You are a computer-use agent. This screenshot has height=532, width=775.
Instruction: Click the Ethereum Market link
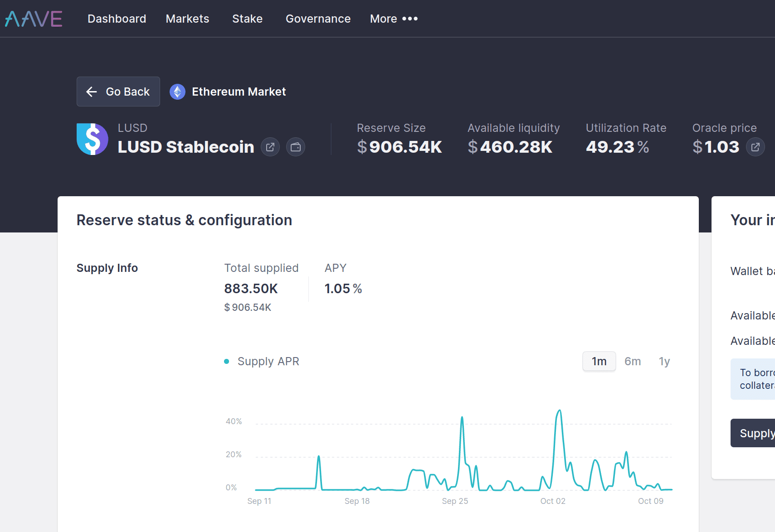pos(239,91)
